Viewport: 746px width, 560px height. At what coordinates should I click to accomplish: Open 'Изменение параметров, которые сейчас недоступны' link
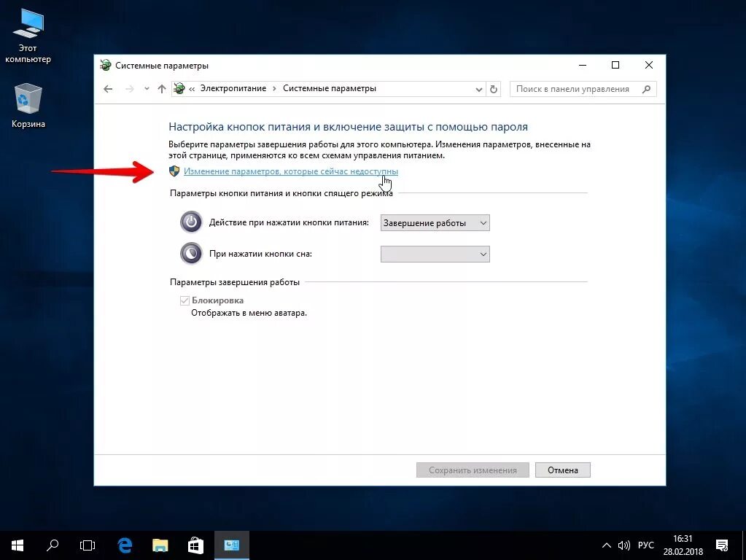291,171
